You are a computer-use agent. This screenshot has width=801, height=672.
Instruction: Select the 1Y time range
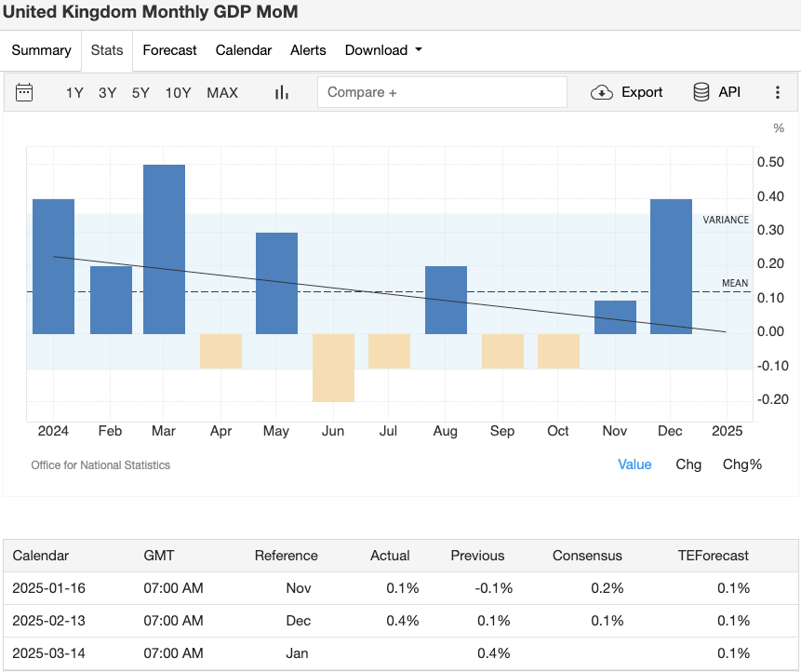[74, 92]
